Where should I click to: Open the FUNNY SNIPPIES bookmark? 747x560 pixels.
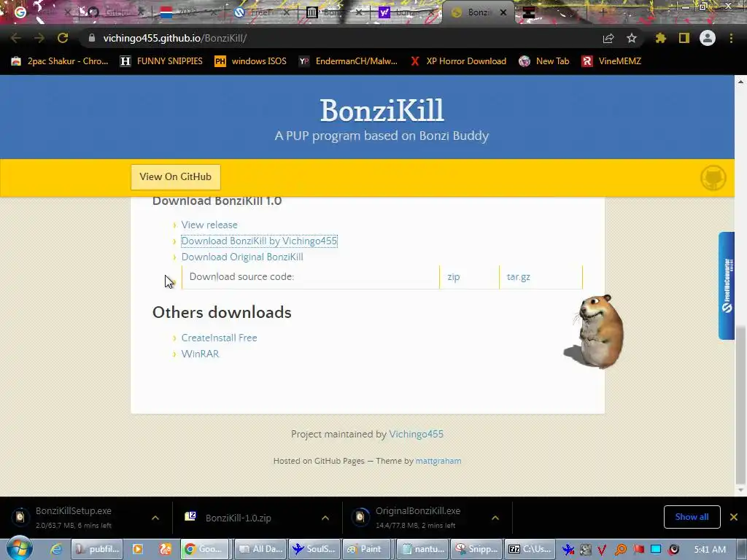pyautogui.click(x=161, y=61)
